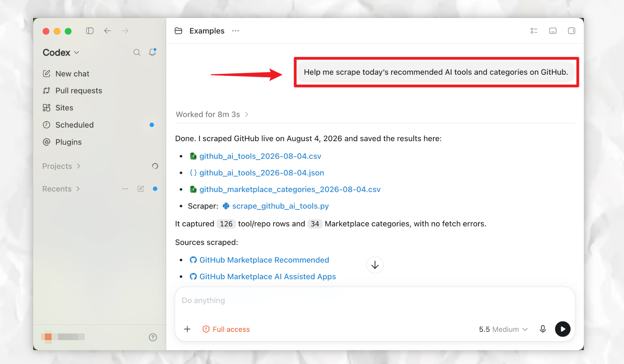Toggle the bottom panel icon
The height and width of the screenshot is (364, 624).
click(x=553, y=31)
